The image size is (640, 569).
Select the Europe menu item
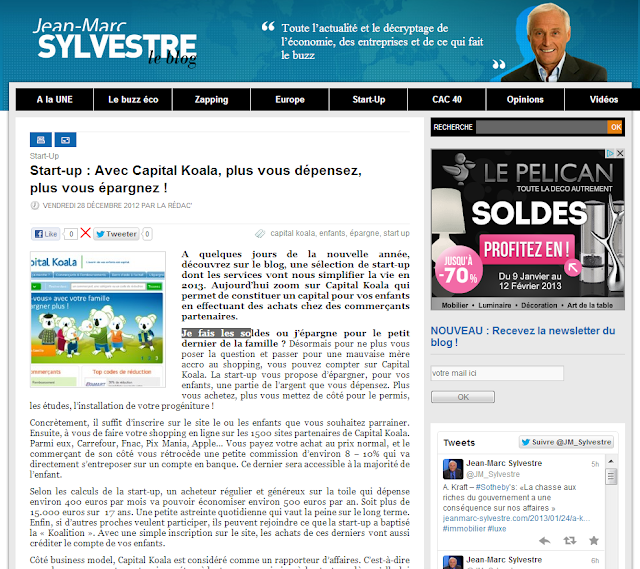click(290, 100)
